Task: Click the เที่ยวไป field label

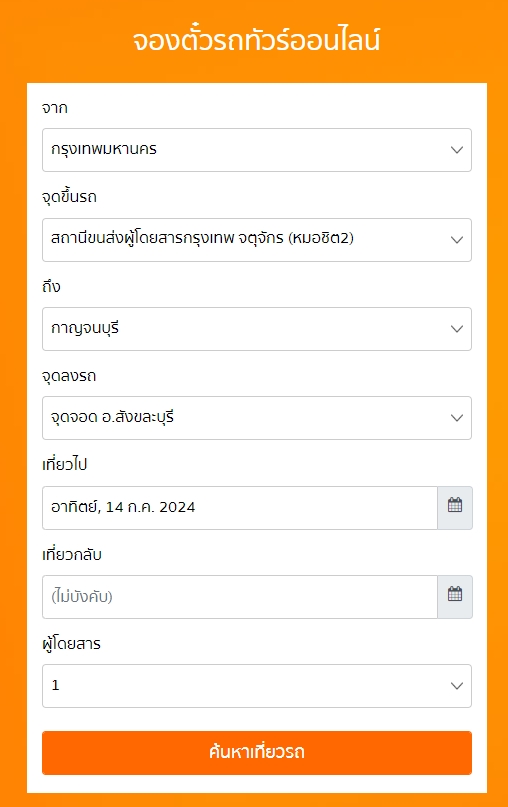Action: pyautogui.click(x=65, y=464)
